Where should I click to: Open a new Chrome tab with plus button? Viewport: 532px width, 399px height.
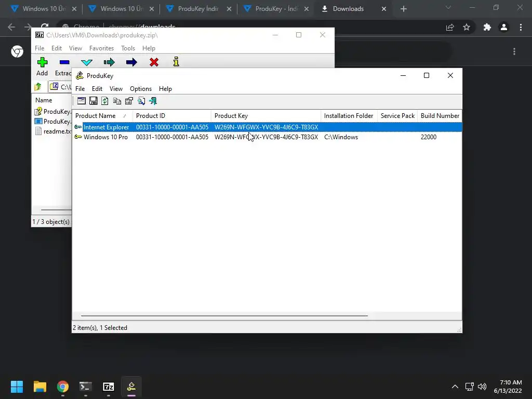coord(403,9)
